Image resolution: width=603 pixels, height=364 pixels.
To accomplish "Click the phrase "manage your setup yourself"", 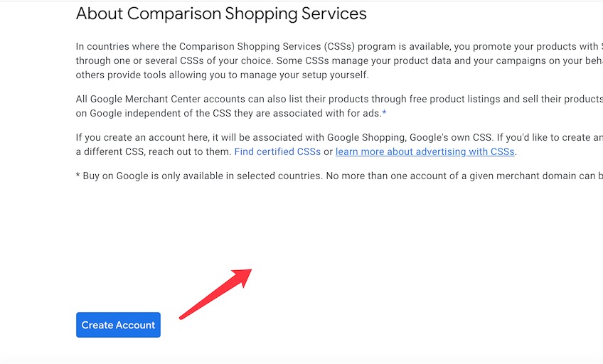I will point(301,75).
